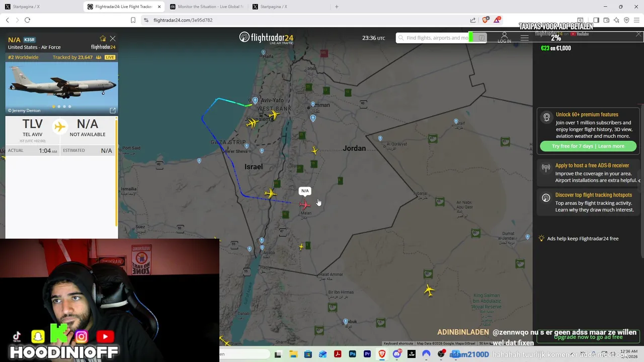The image size is (644, 362).
Task: Click the Flightradar24 logo
Action: [x=266, y=38]
